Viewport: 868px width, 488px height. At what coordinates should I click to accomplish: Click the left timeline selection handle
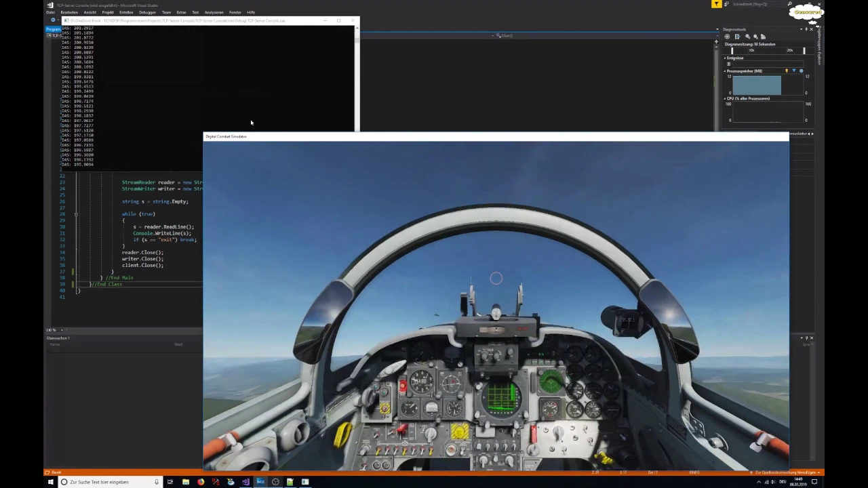[x=732, y=50]
